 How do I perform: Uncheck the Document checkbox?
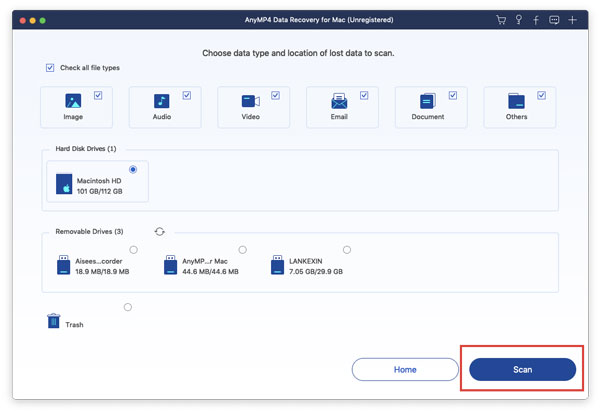click(453, 95)
